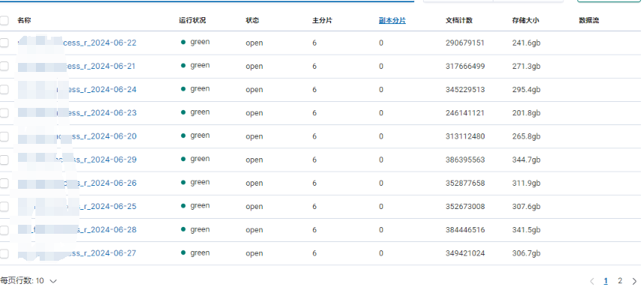Check the box for index 2024-06-25
Viewport: 644px width, 290px height.
coord(4,207)
